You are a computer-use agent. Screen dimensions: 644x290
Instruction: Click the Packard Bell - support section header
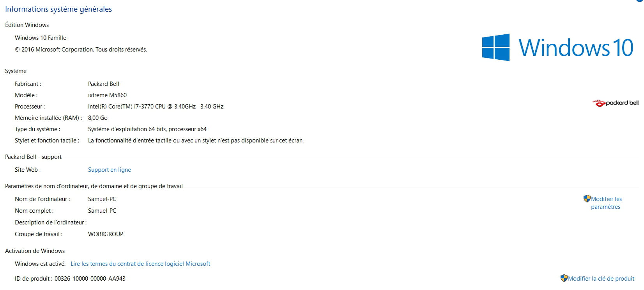pos(33,157)
